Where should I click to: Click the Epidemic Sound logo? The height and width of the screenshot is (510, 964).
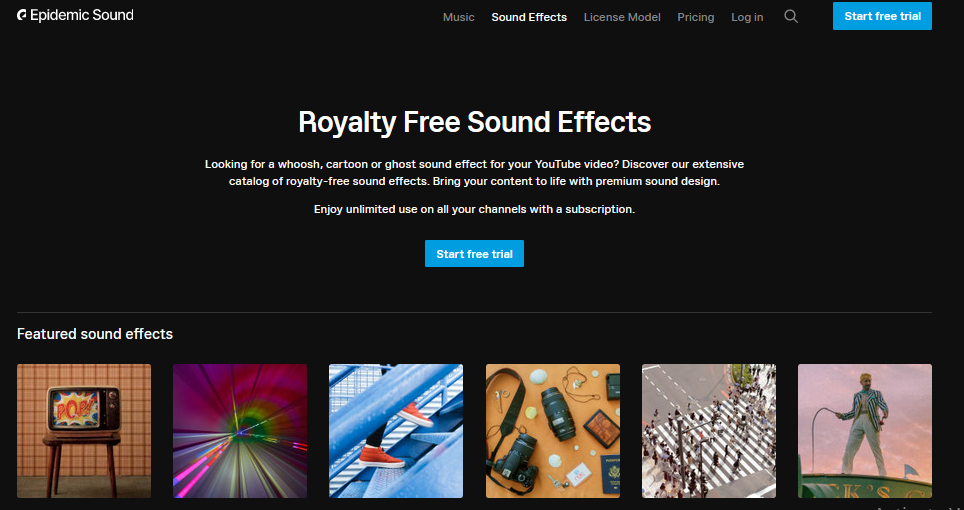pos(75,15)
